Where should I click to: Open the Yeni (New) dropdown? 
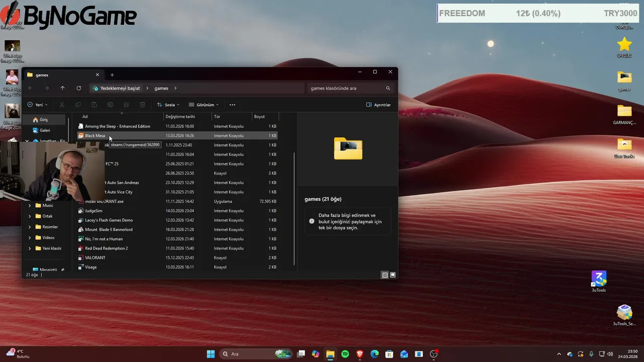(x=38, y=105)
